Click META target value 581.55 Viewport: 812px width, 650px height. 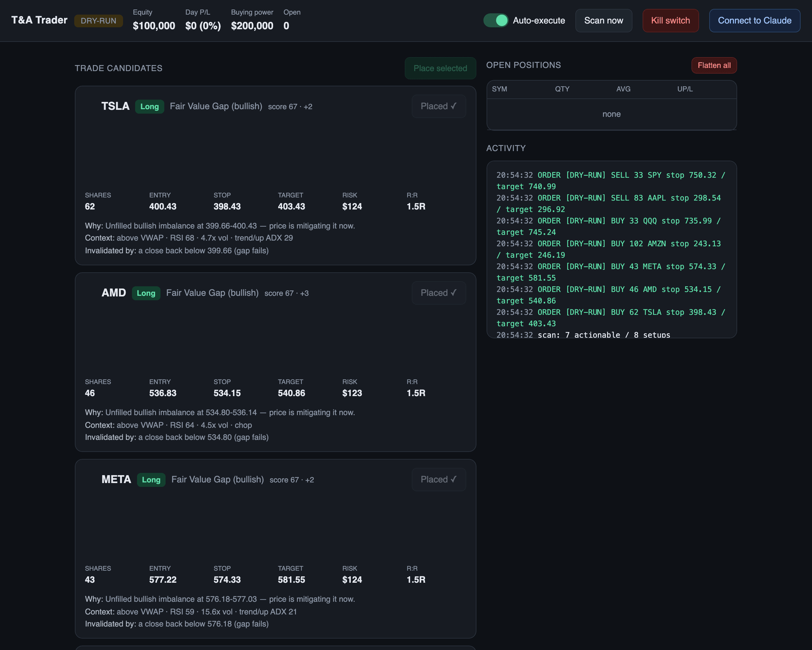(291, 580)
